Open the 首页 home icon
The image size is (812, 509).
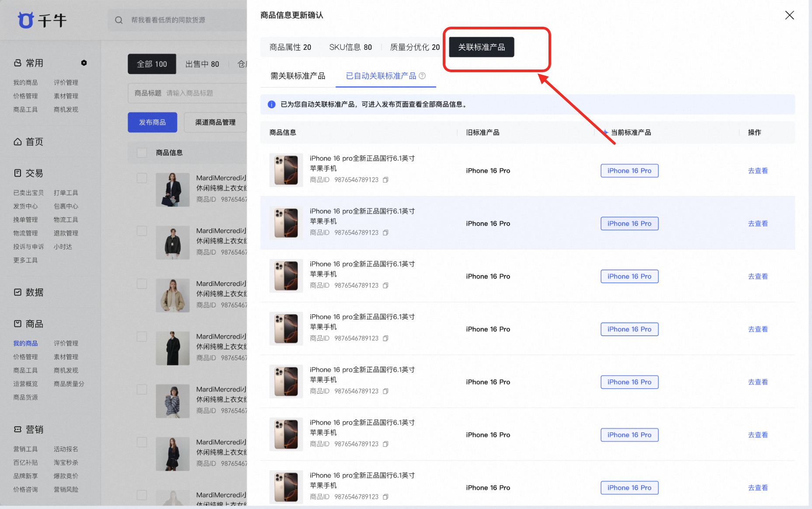click(17, 142)
